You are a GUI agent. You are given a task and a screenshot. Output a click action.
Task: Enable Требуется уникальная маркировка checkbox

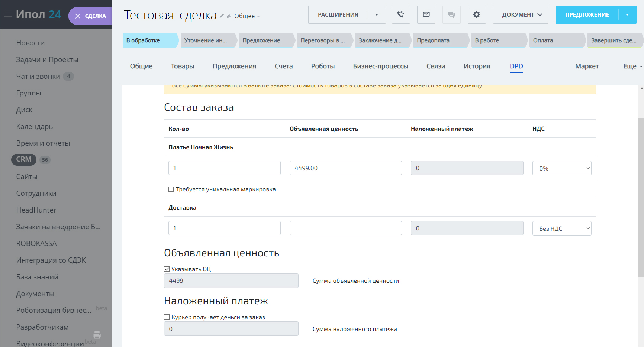point(171,189)
